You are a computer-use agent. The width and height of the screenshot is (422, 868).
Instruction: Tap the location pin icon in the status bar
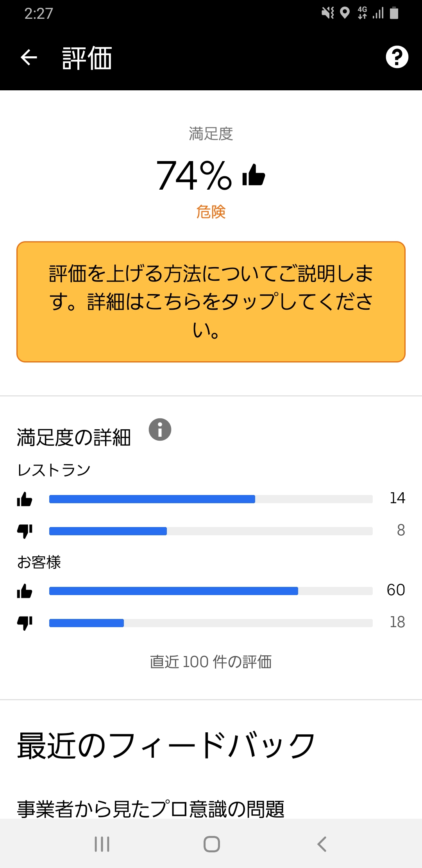tap(345, 13)
